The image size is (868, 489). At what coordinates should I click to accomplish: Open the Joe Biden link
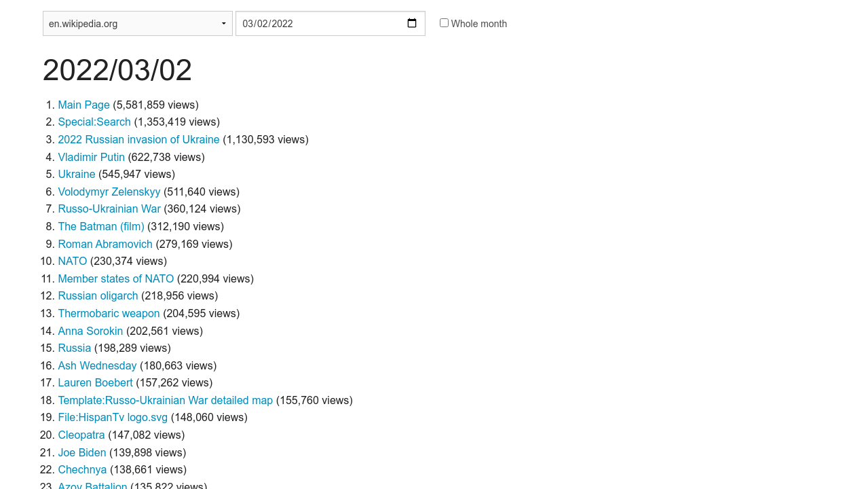click(82, 452)
